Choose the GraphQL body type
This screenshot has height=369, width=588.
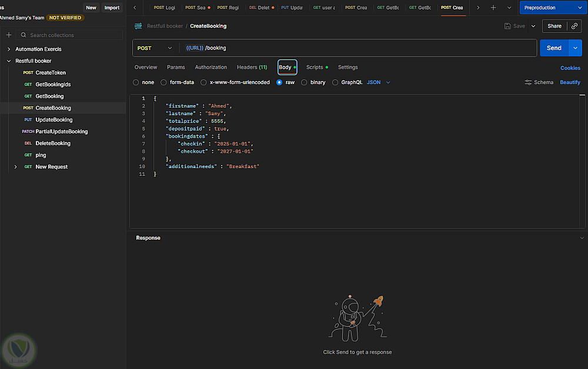[x=336, y=82]
